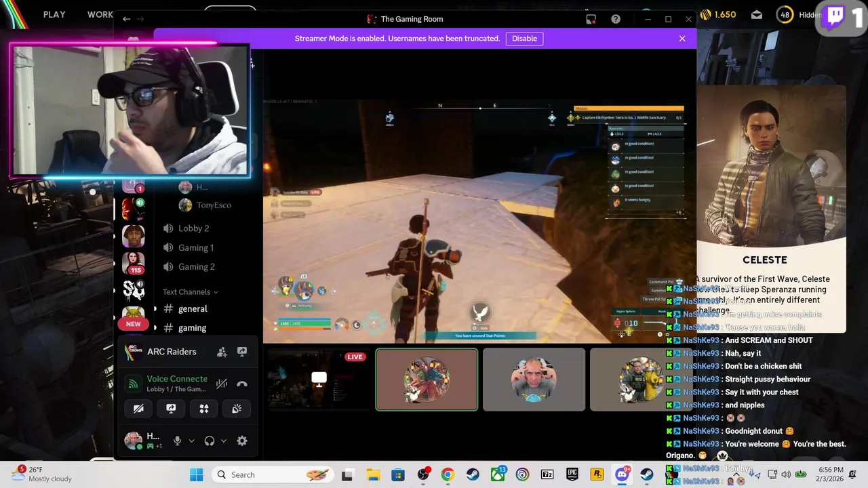
Task: Open Discord help question mark icon
Action: click(616, 19)
